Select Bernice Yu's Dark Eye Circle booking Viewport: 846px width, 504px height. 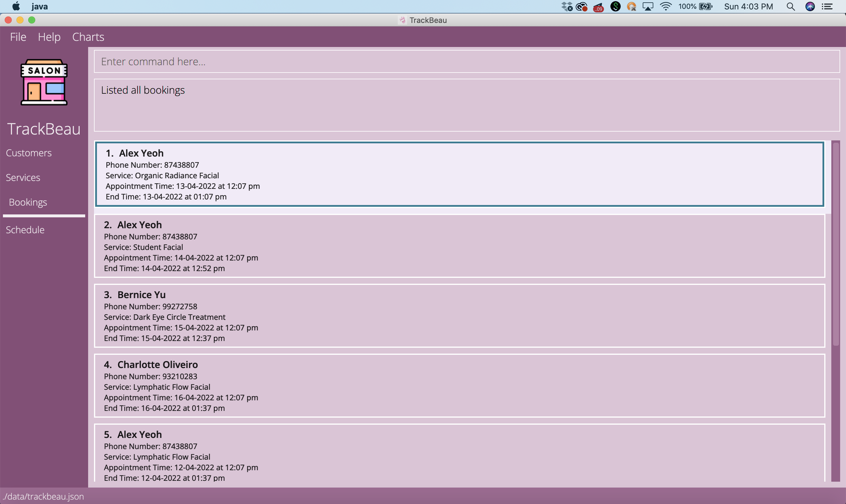click(459, 316)
